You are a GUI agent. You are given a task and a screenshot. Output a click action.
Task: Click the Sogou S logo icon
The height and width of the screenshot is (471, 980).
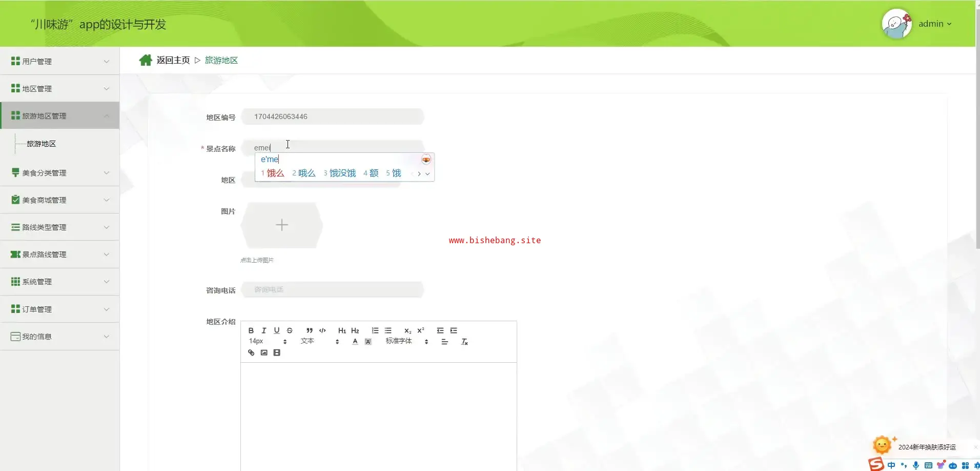876,464
